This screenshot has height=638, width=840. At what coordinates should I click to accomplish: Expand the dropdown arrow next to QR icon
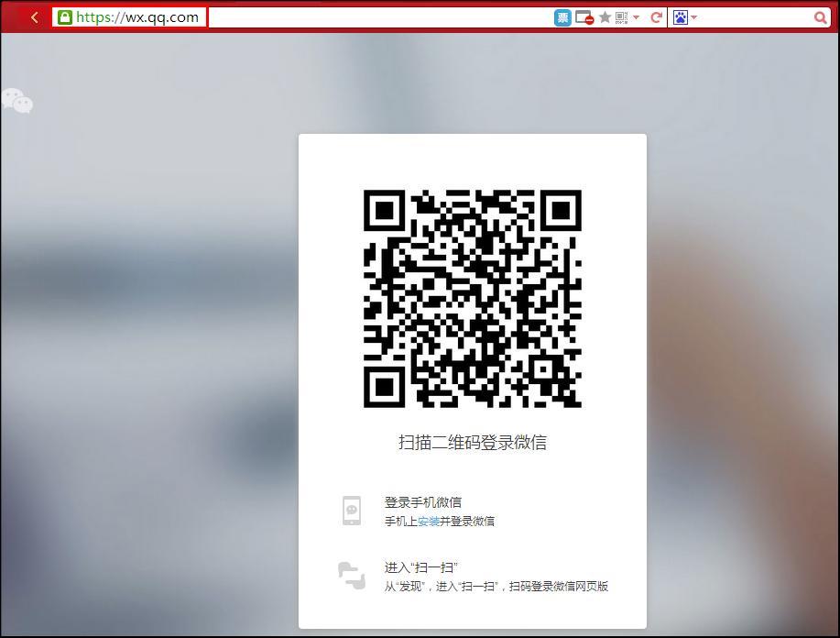[x=636, y=17]
